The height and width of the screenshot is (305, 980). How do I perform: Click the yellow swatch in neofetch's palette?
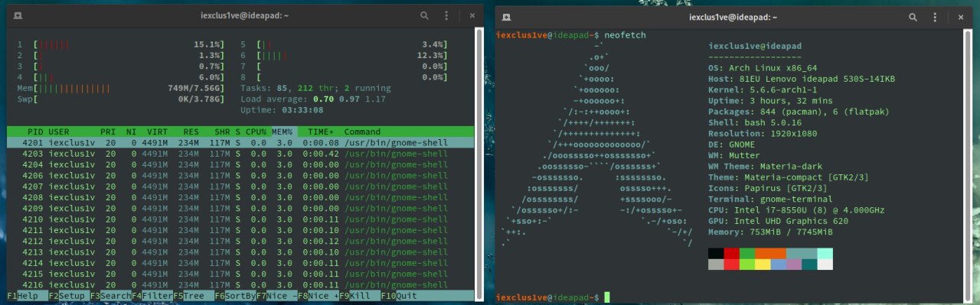pos(763,264)
